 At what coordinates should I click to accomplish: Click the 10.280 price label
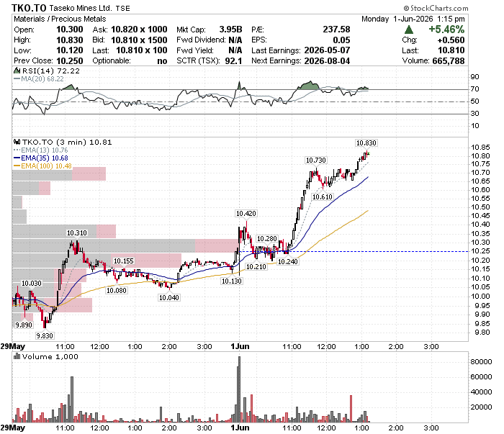(267, 239)
